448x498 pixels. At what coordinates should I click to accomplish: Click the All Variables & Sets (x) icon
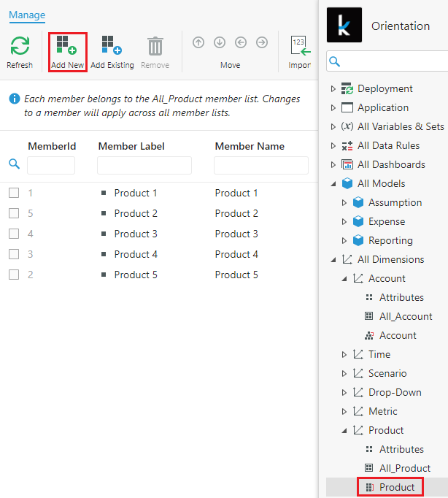[x=347, y=126]
